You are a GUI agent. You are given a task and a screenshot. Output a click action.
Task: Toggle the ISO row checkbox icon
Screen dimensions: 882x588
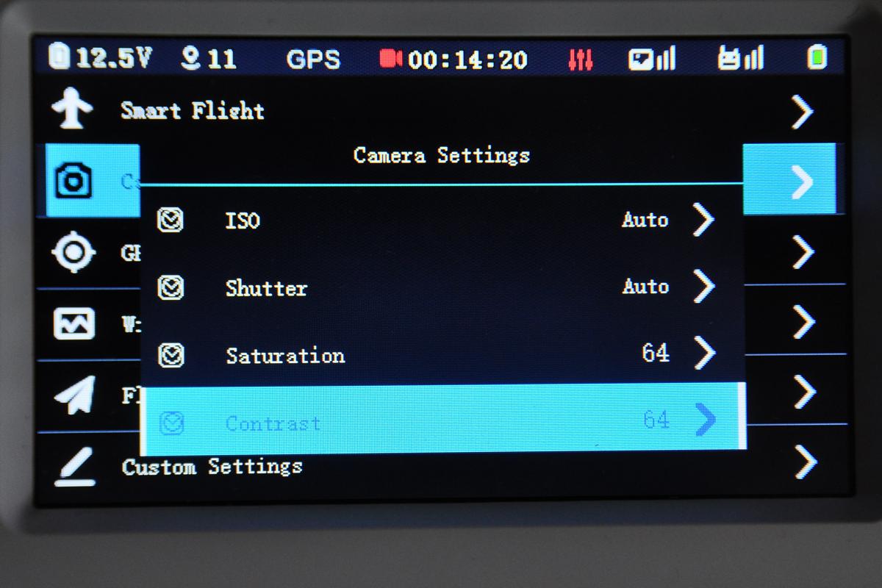(171, 219)
